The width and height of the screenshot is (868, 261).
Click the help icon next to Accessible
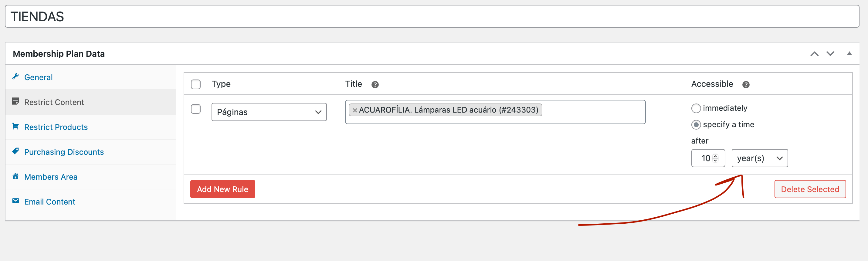pyautogui.click(x=746, y=85)
